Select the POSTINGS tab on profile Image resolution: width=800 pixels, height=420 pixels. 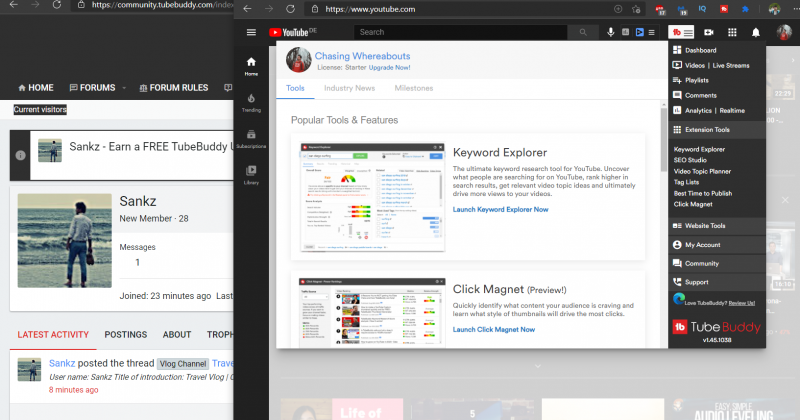126,334
